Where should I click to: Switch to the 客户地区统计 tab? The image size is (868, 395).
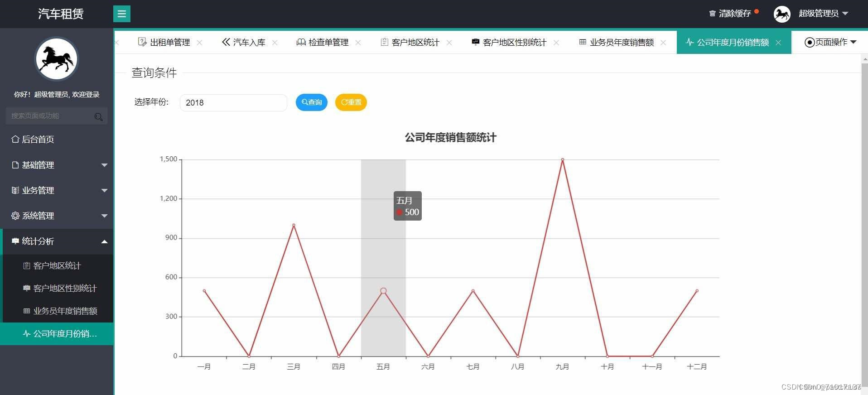click(415, 42)
